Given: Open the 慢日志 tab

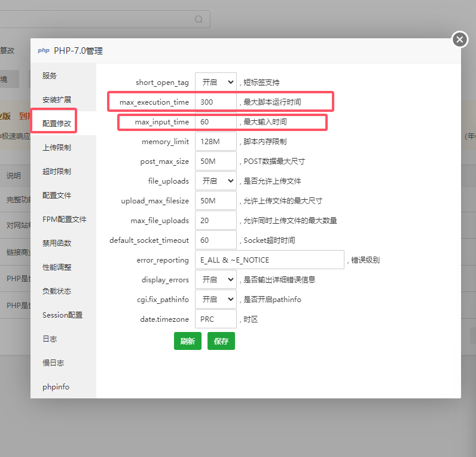Looking at the screenshot, I should pos(63,362).
